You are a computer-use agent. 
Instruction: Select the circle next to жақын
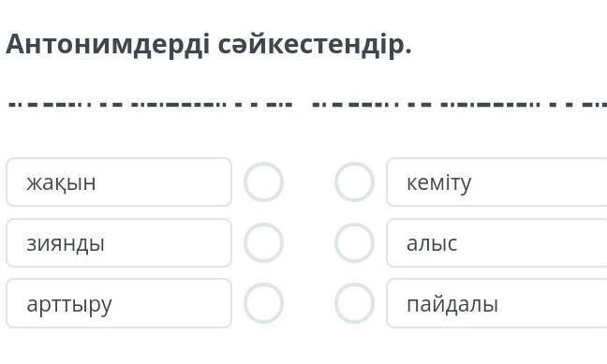tap(263, 182)
